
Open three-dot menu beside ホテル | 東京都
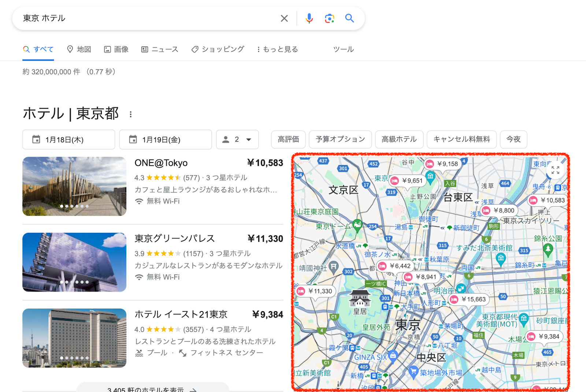point(131,115)
